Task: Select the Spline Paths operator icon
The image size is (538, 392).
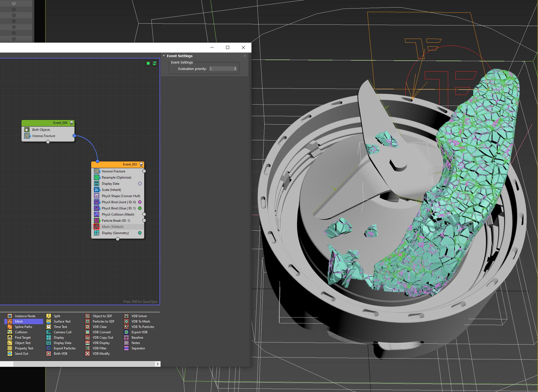Action: click(x=10, y=327)
